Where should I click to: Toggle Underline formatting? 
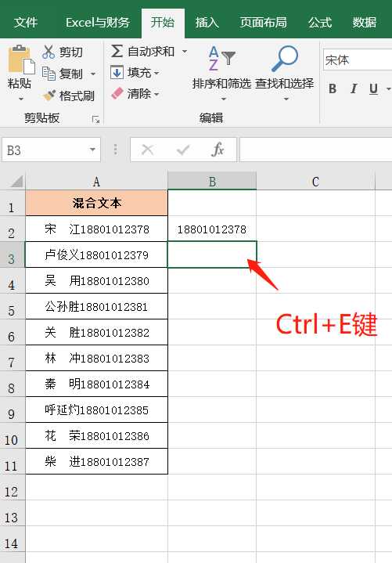coord(373,88)
